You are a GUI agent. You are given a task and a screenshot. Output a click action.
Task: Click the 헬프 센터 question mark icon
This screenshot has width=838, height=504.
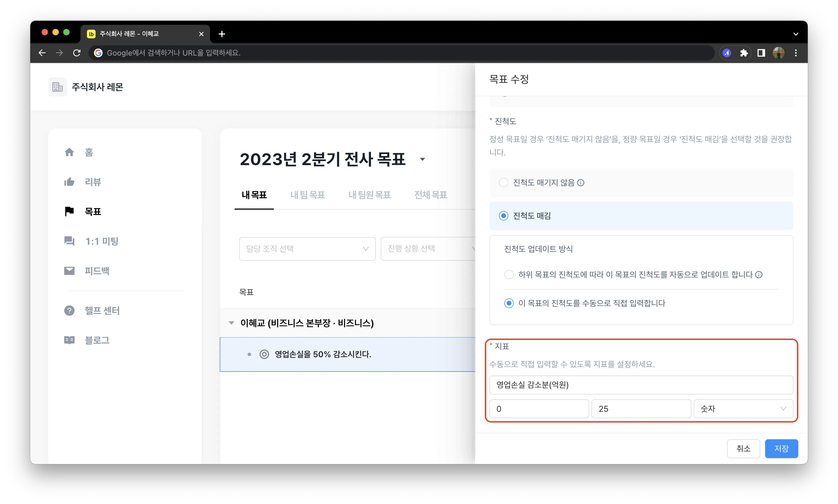point(69,311)
